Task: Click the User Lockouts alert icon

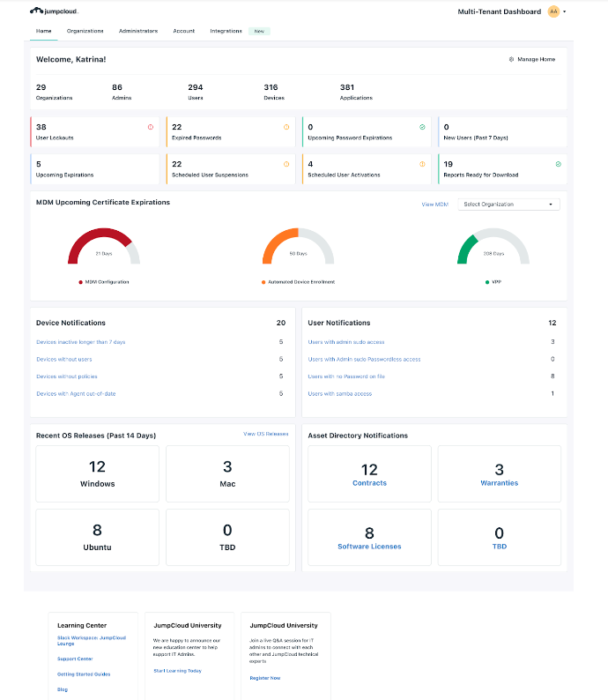Action: pos(151,127)
